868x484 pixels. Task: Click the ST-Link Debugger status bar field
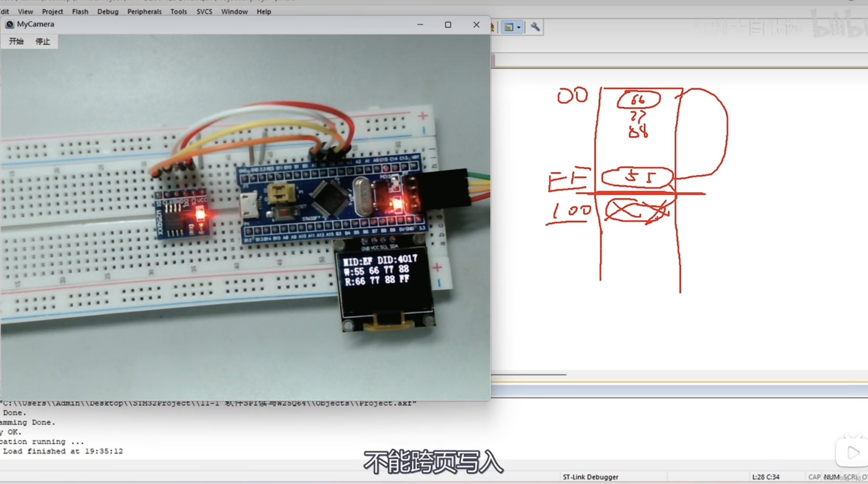click(x=590, y=477)
